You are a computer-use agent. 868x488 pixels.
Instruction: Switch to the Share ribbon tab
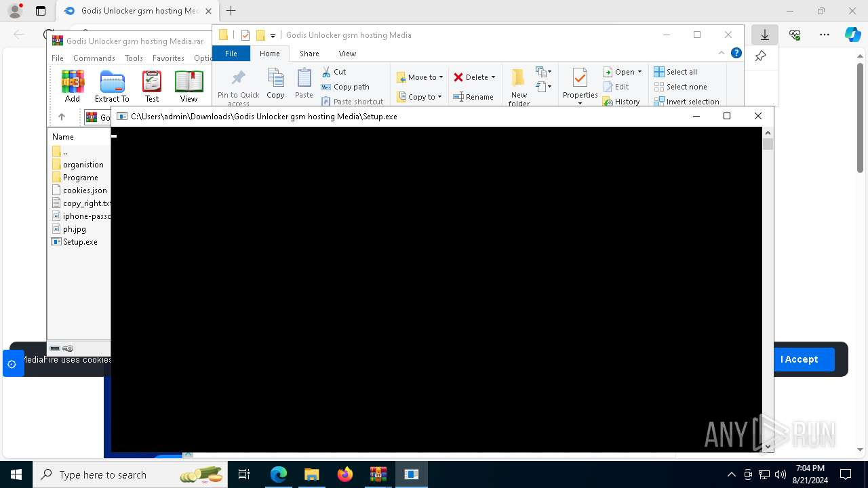(309, 53)
